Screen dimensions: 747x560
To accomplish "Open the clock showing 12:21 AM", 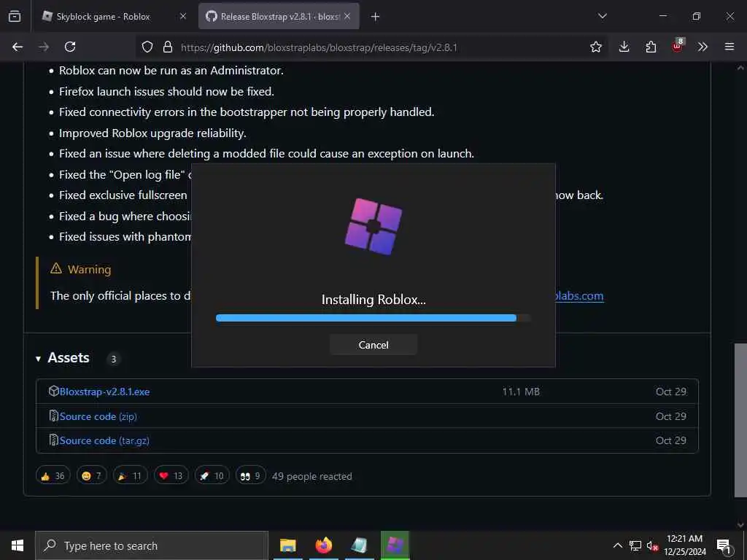I will coord(684,545).
